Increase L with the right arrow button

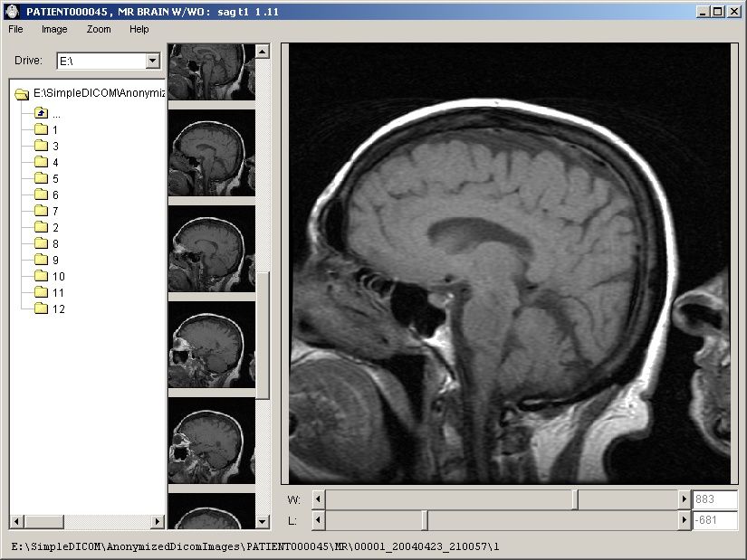click(x=685, y=520)
